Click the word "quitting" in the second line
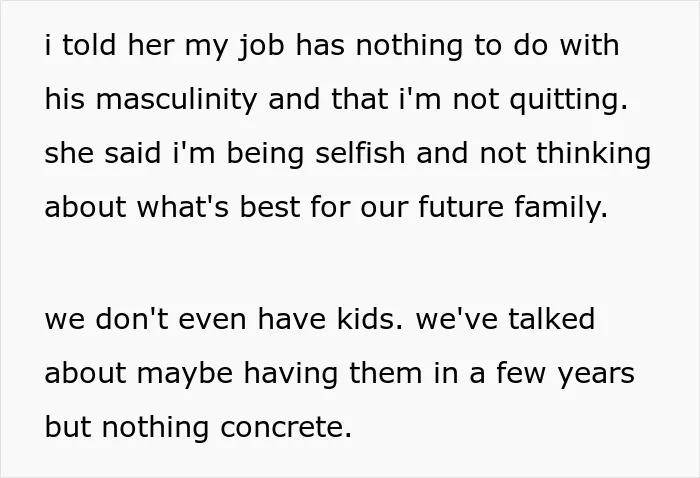The height and width of the screenshot is (478, 700). 568,100
